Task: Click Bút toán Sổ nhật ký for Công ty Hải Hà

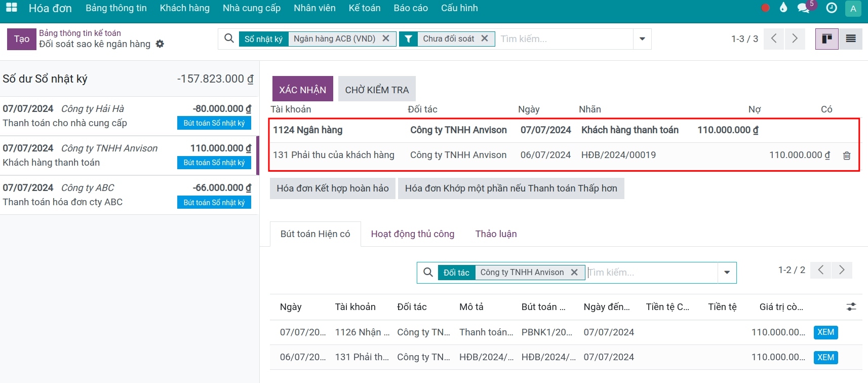Action: pos(214,123)
